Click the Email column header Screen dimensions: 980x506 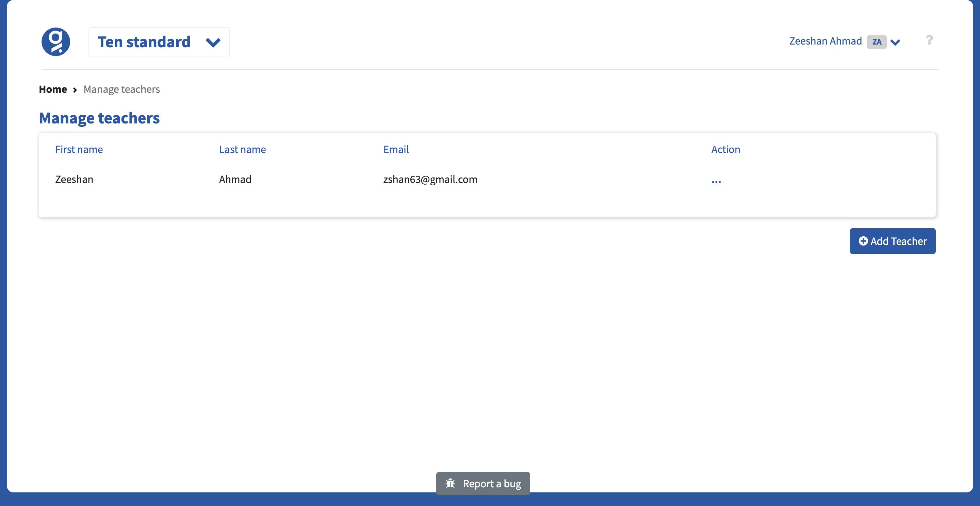(x=396, y=149)
